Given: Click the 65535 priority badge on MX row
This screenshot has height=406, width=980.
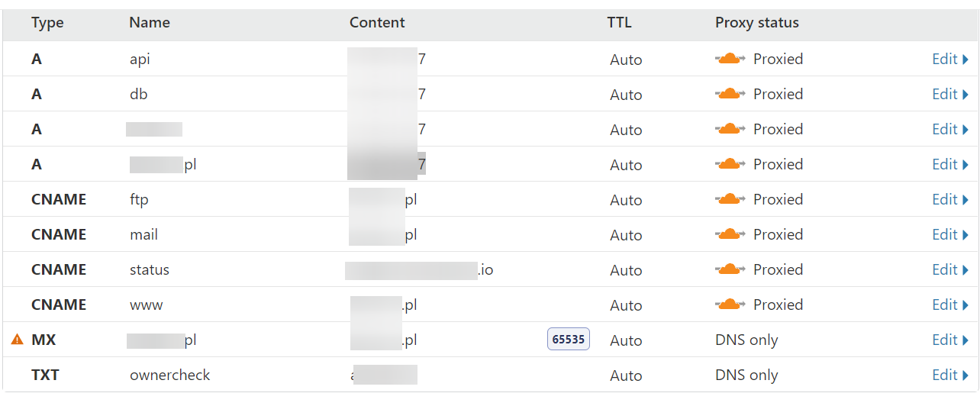Looking at the screenshot, I should (569, 340).
